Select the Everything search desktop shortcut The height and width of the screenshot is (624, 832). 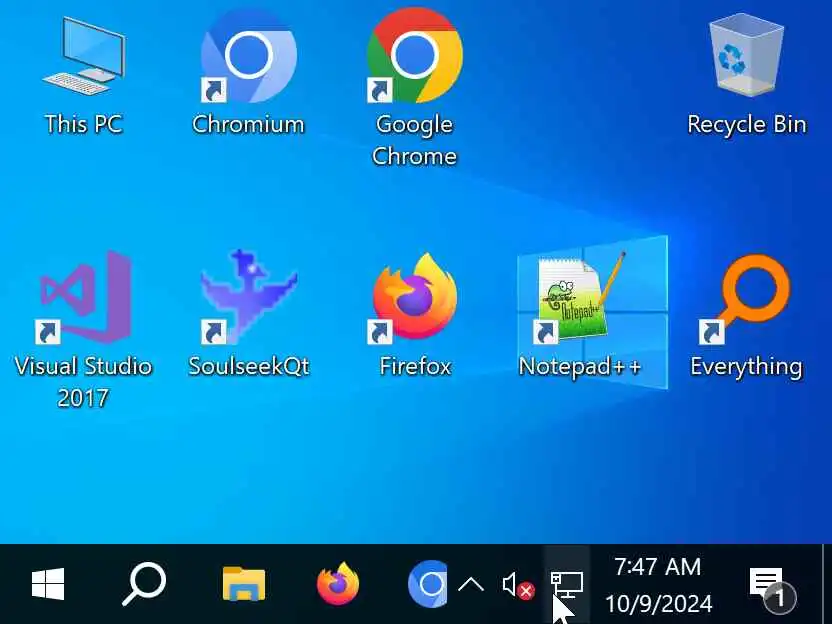click(x=747, y=316)
